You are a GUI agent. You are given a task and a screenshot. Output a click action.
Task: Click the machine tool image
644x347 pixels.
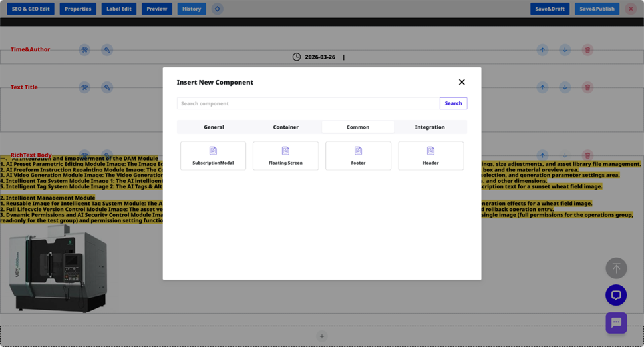pyautogui.click(x=59, y=269)
